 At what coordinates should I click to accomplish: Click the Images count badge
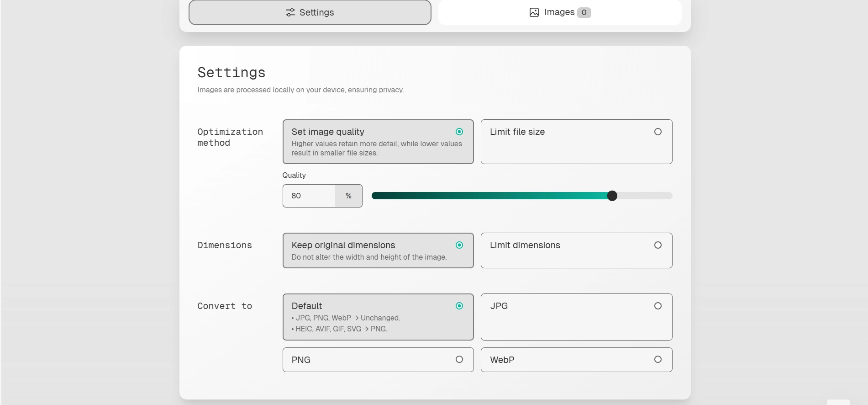(x=584, y=12)
